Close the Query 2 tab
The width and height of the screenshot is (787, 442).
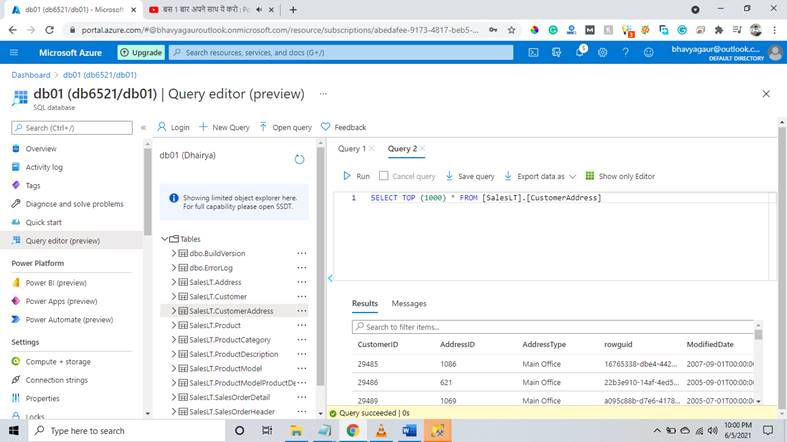(x=423, y=148)
